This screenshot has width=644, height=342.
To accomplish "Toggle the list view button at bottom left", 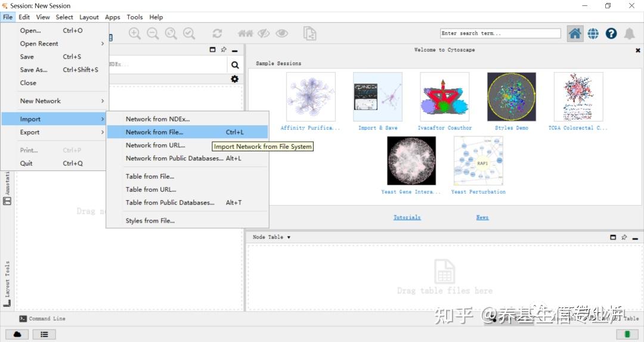I will 44,335.
